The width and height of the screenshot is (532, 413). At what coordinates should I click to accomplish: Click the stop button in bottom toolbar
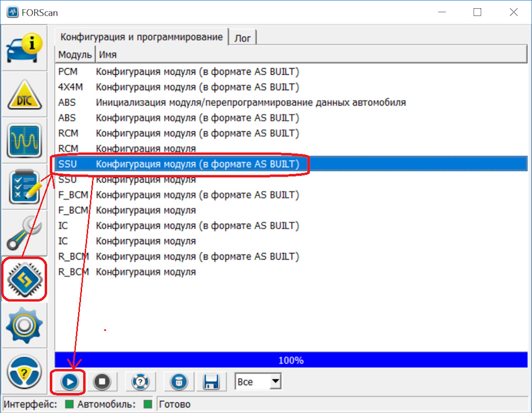coord(102,382)
